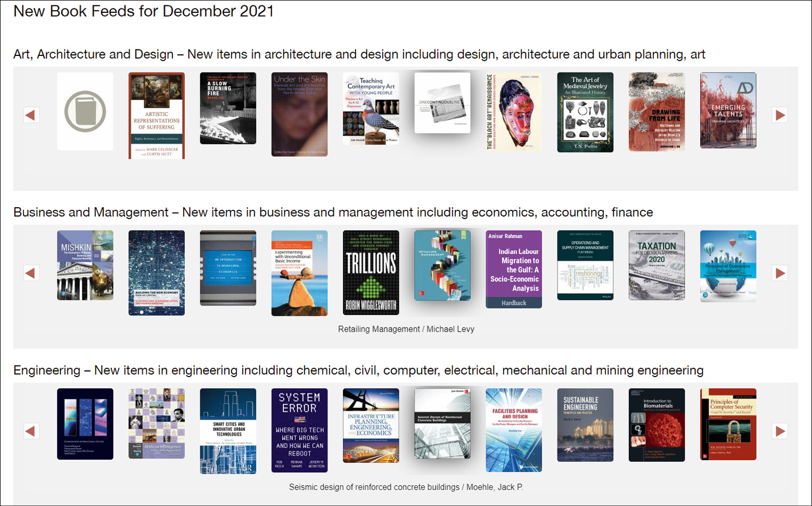Click next arrow in Business and Management carousel
Image resolution: width=812 pixels, height=506 pixels.
click(x=780, y=273)
